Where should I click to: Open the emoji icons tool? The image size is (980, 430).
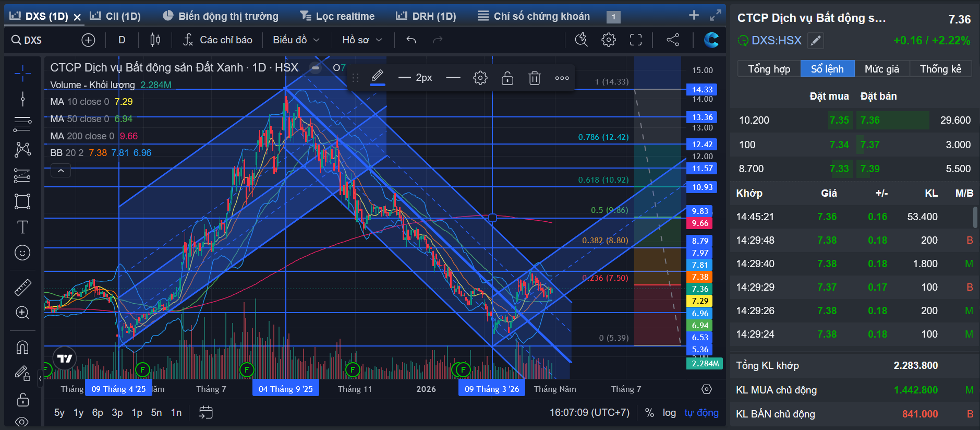[x=22, y=253]
